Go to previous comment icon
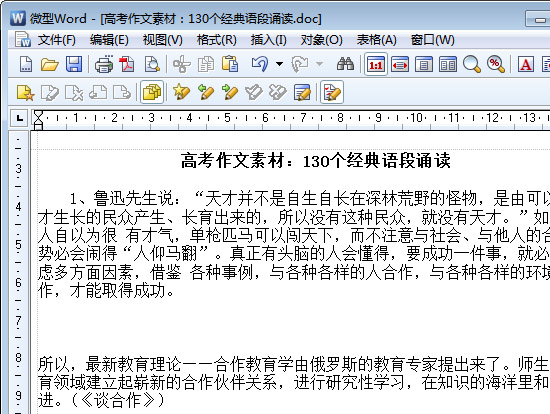This screenshot has height=414, width=550. [98, 93]
